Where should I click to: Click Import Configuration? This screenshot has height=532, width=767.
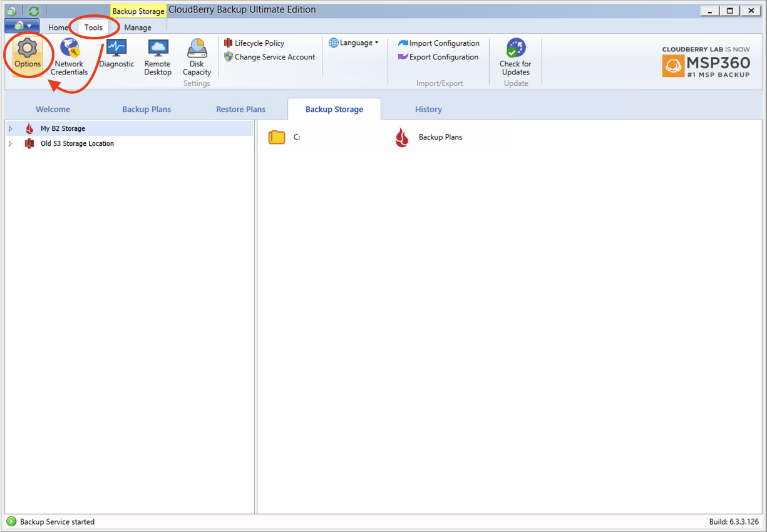pos(439,43)
